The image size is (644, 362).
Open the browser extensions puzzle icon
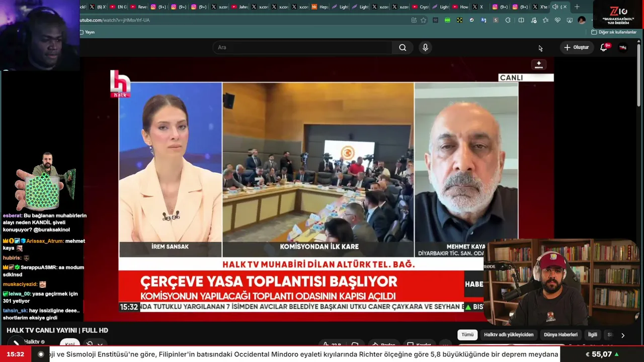(508, 20)
